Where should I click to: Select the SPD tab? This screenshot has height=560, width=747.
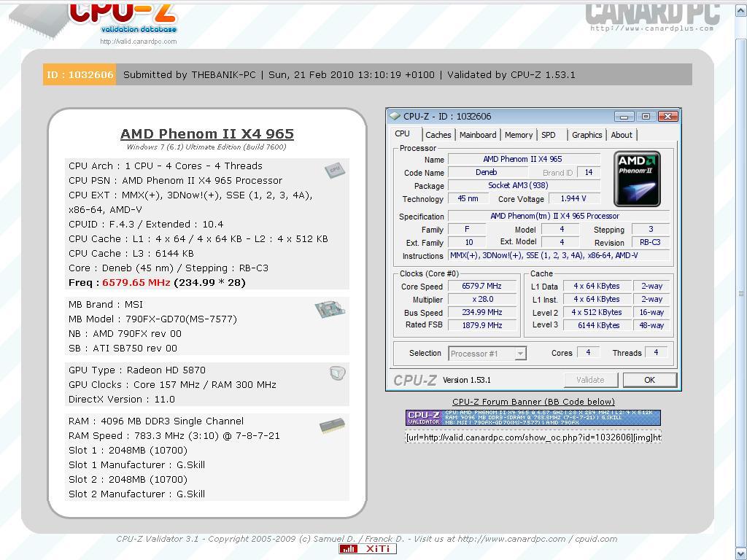tap(549, 135)
